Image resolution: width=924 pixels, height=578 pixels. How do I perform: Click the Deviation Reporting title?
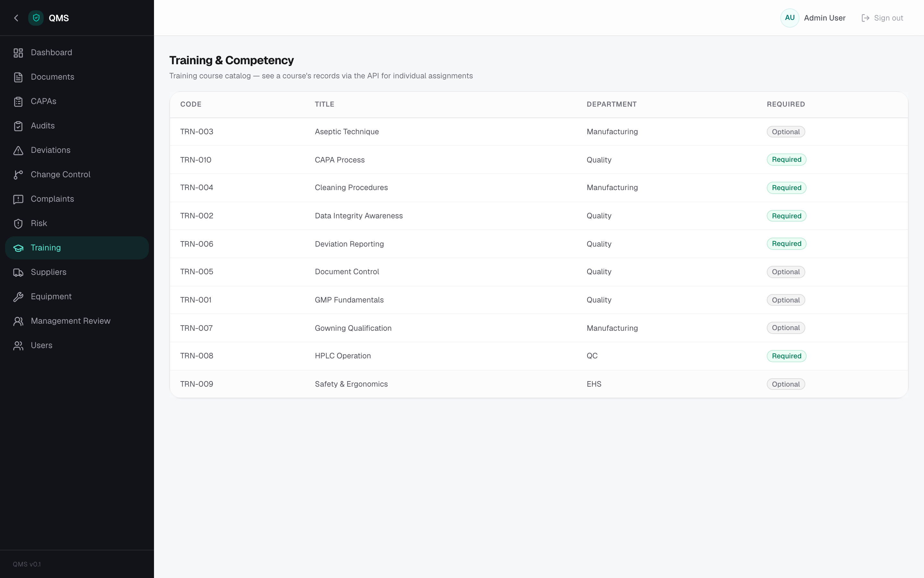[349, 244]
